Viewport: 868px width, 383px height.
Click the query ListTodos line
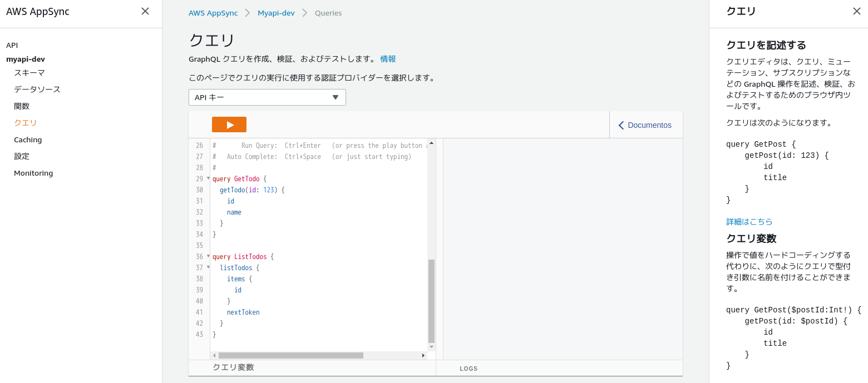point(243,256)
